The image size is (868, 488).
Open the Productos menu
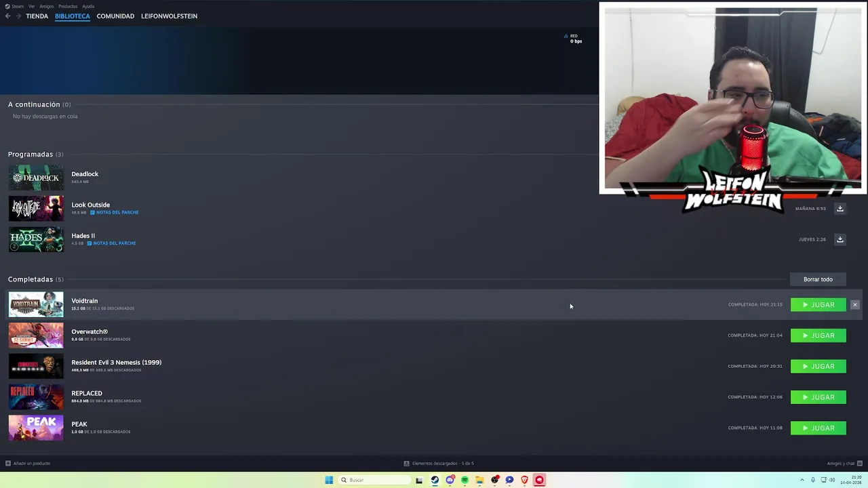point(68,6)
